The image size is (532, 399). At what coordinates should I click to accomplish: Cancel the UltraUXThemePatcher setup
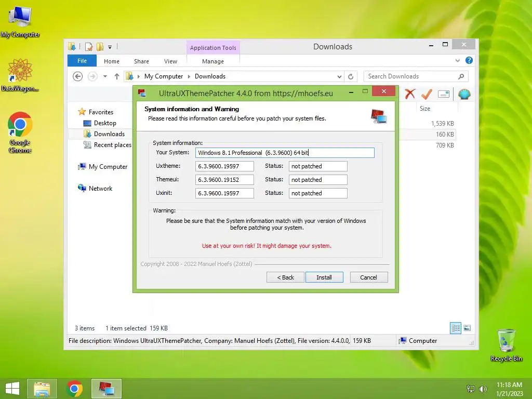368,277
